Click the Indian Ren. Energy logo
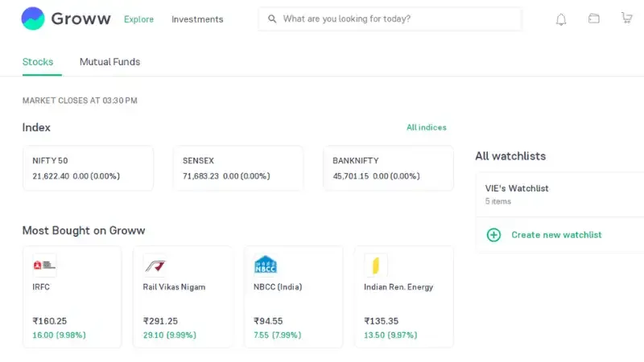The image size is (644, 362). [x=376, y=265]
